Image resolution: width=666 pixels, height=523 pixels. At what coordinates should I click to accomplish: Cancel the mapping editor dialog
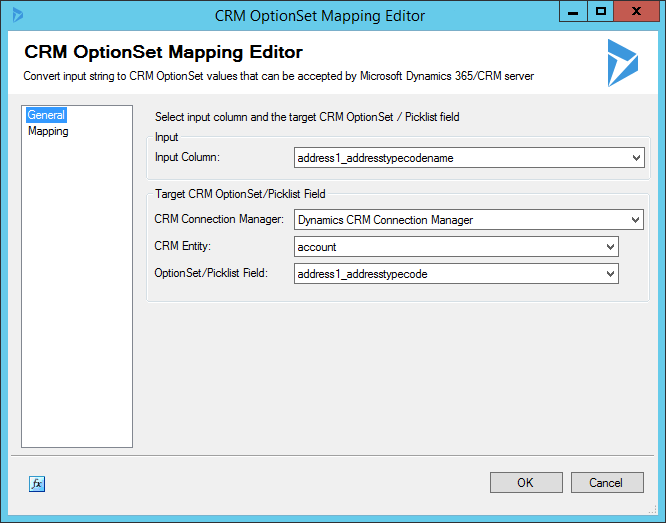tap(607, 483)
